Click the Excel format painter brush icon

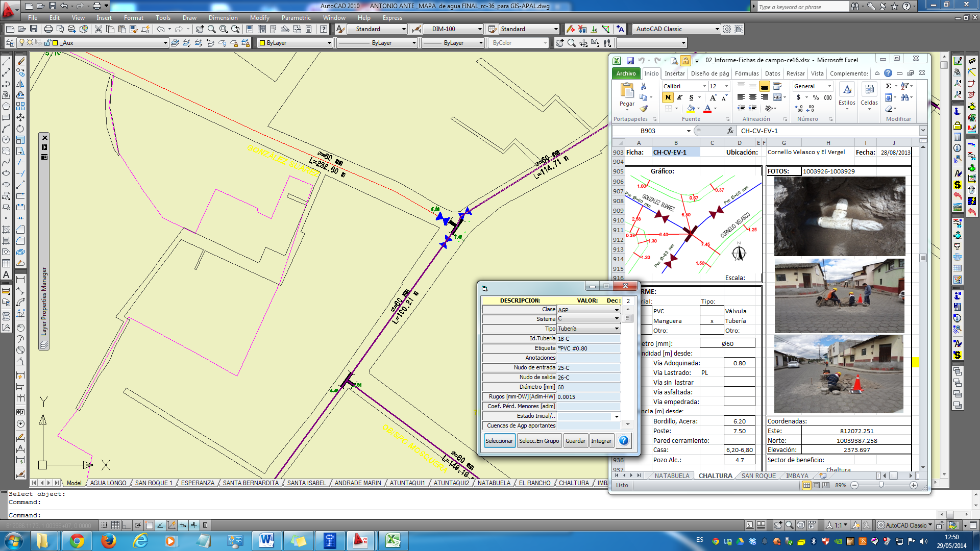[x=644, y=108]
